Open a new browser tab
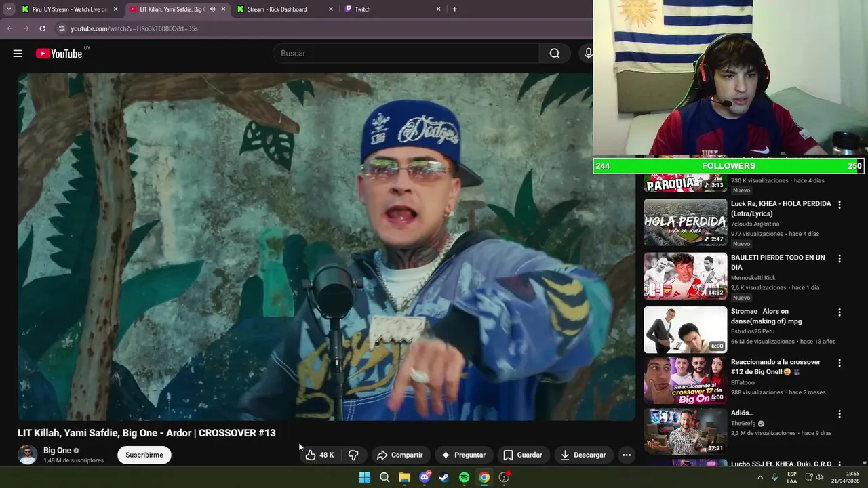Viewport: 868px width, 488px height. click(x=454, y=9)
